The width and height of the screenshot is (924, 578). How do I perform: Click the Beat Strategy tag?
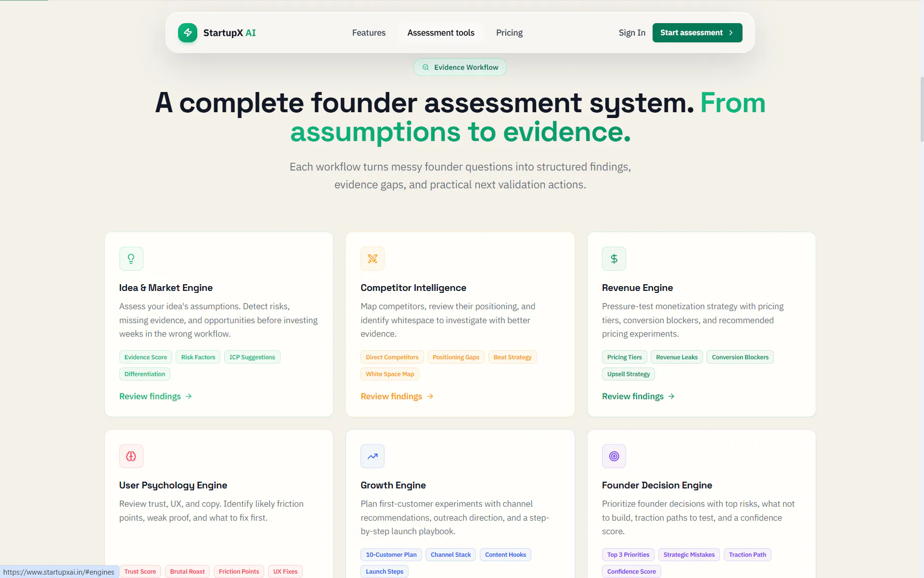[513, 357]
